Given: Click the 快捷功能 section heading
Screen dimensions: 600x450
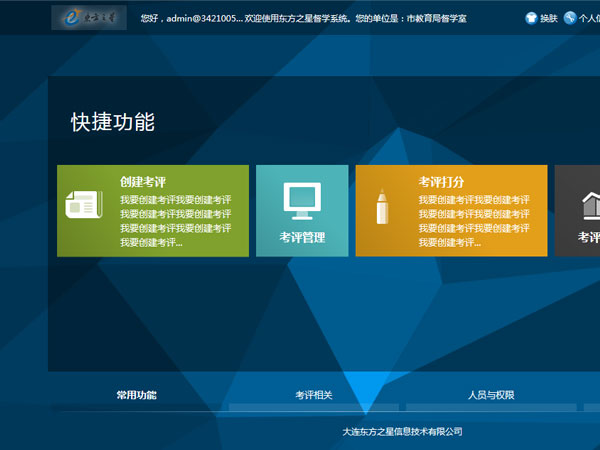Looking at the screenshot, I should pos(112,122).
